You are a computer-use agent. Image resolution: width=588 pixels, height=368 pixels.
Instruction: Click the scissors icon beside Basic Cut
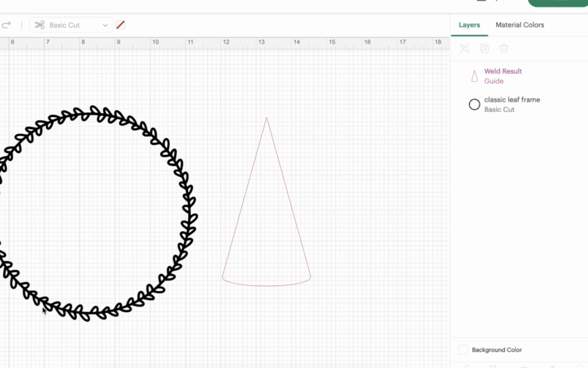tap(40, 25)
